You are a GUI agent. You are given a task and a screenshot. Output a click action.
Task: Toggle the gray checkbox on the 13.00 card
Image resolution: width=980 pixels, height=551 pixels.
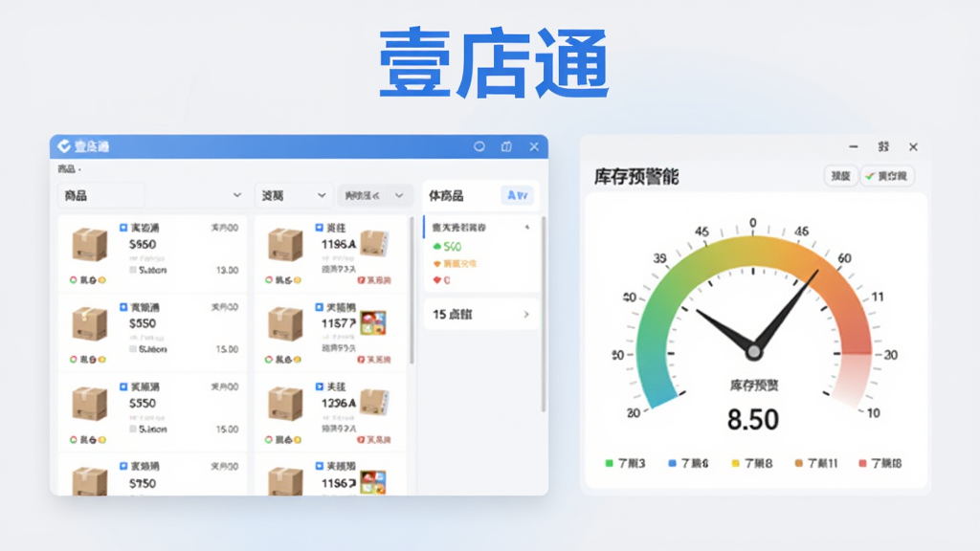point(132,270)
